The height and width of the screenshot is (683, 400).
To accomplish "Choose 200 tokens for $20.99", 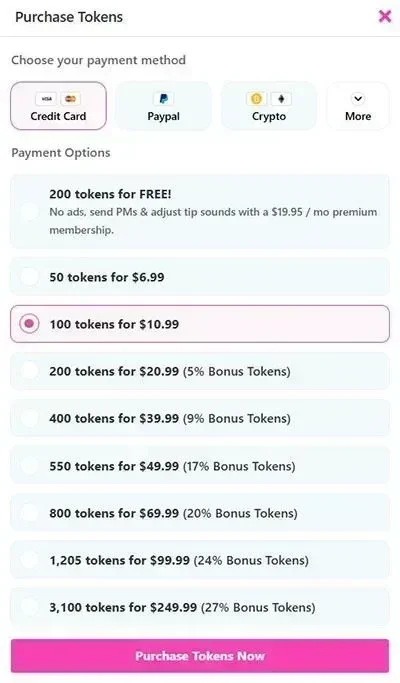I will point(200,371).
